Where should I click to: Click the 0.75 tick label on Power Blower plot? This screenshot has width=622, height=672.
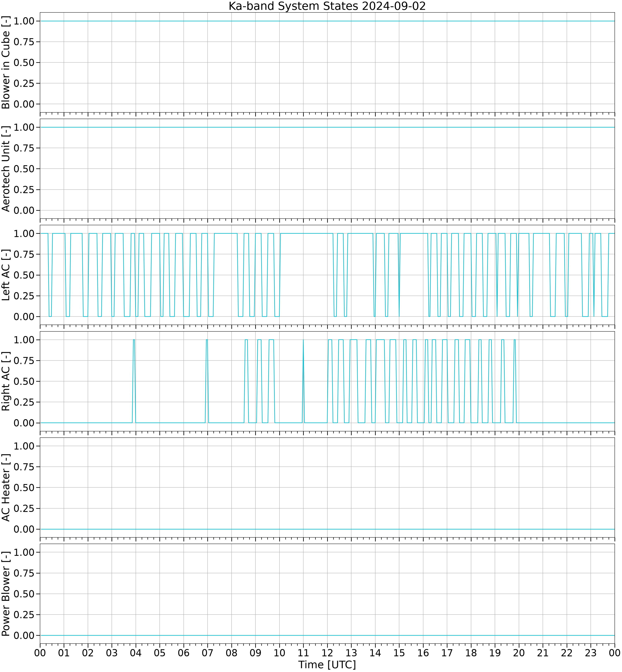point(24,573)
